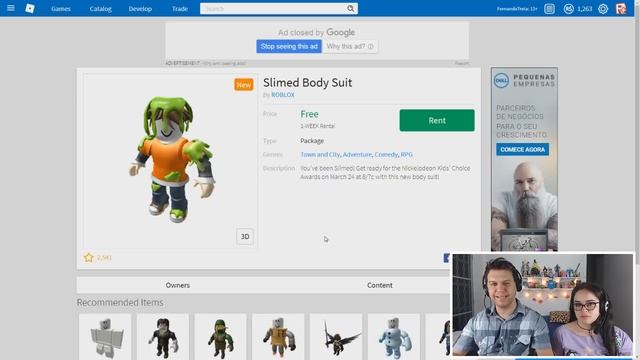Open the Trade menu
Viewport: 640px width, 360px height.
180,9
